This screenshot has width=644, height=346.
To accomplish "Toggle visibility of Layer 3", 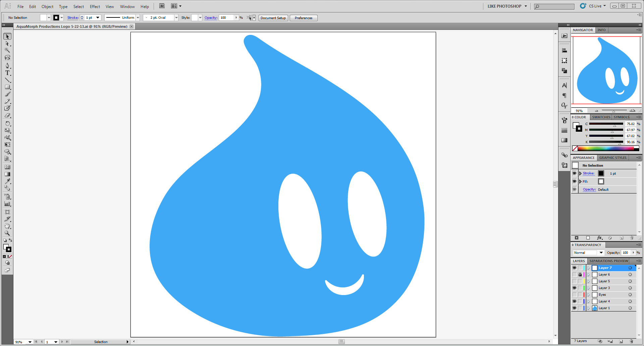I will click(x=574, y=288).
